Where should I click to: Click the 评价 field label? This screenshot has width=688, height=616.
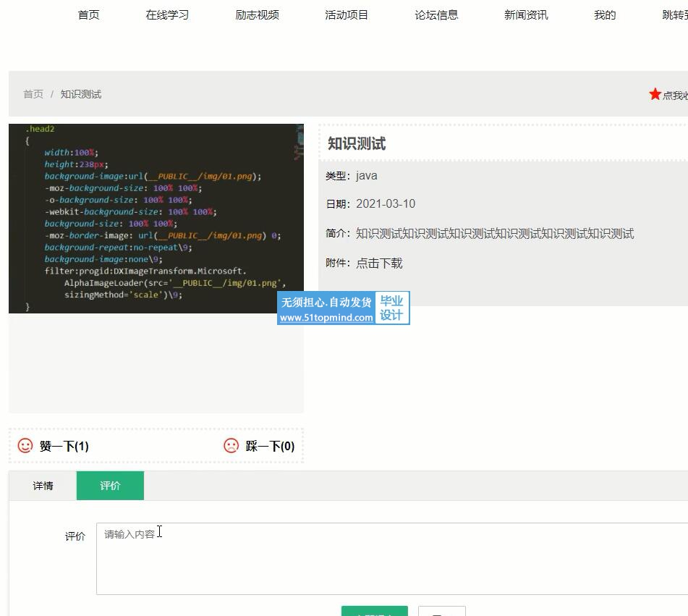pyautogui.click(x=75, y=536)
